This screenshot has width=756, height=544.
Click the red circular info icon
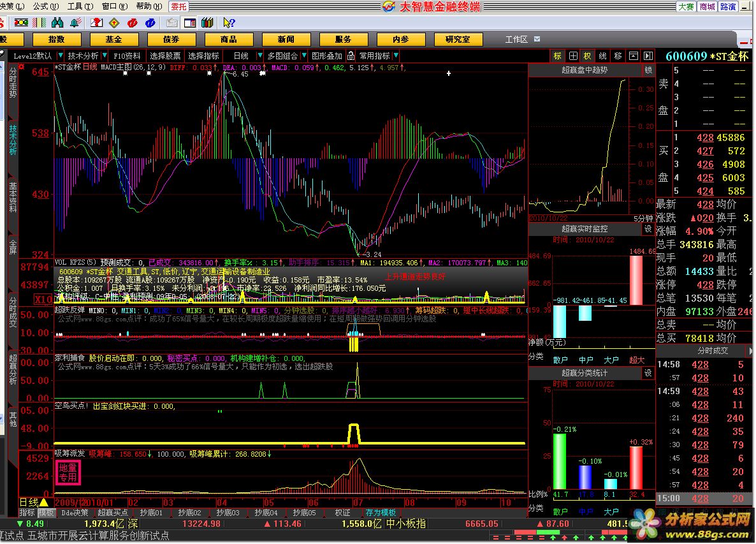[x=132, y=23]
